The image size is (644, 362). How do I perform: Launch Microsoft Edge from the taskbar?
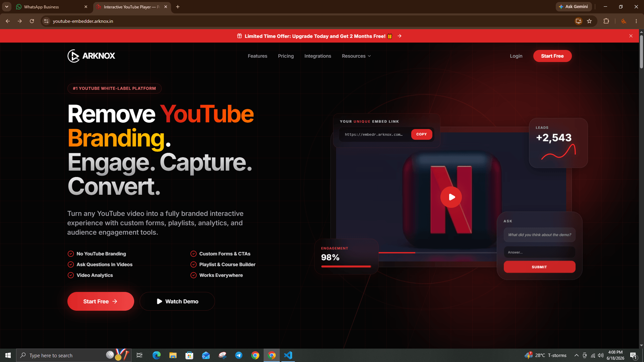pyautogui.click(x=157, y=355)
